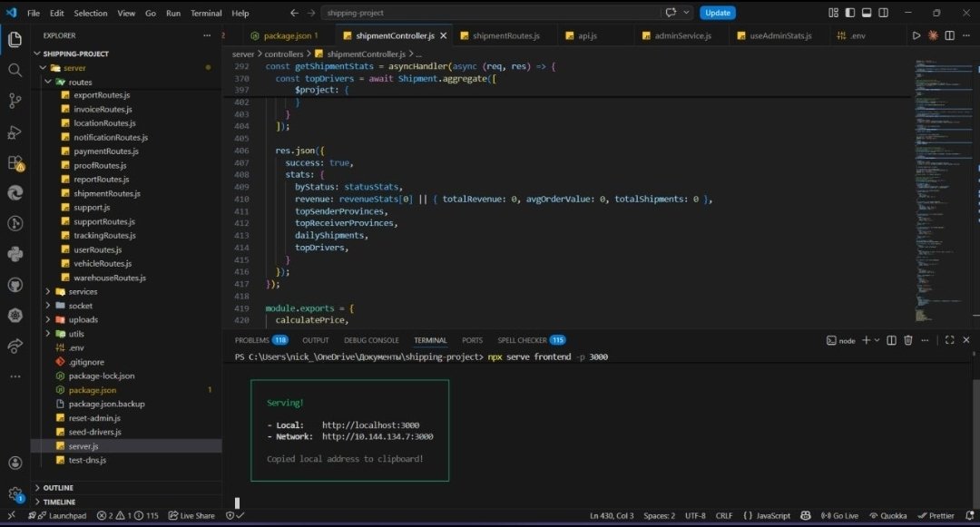Open the Explorer view in activity bar
The width and height of the screenshot is (980, 527).
point(15,39)
